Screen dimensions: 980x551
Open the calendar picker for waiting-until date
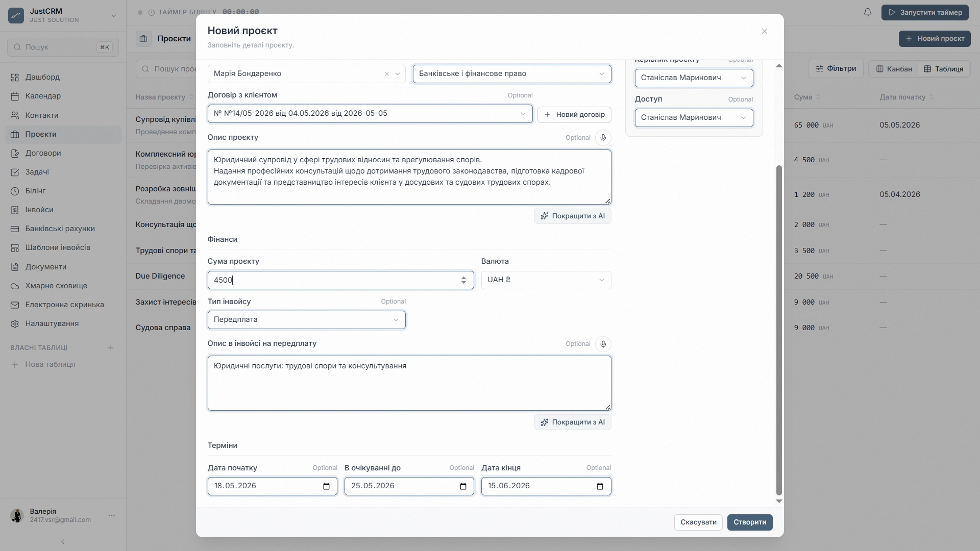click(x=463, y=486)
